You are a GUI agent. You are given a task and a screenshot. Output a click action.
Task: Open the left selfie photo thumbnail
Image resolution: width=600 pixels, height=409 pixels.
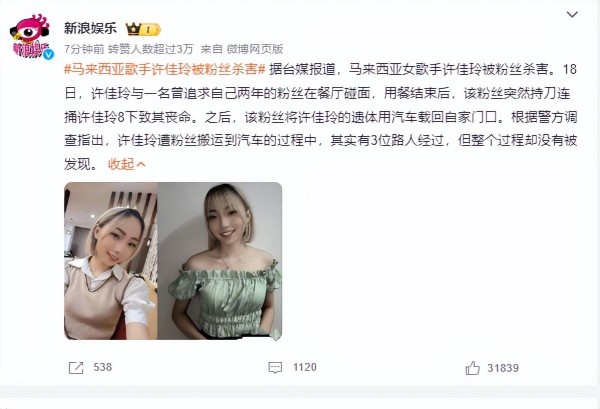click(x=111, y=261)
